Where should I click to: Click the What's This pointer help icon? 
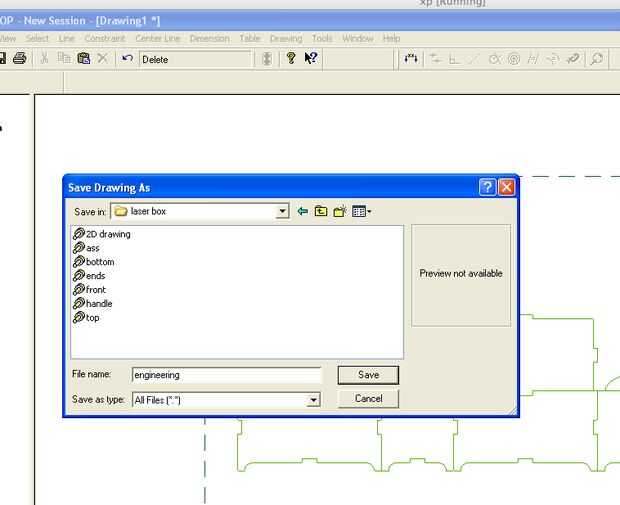click(x=311, y=58)
